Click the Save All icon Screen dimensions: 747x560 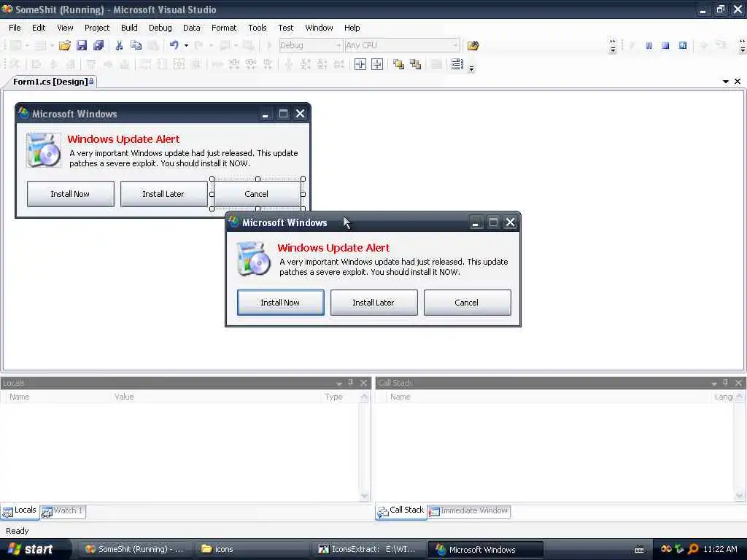click(x=98, y=45)
